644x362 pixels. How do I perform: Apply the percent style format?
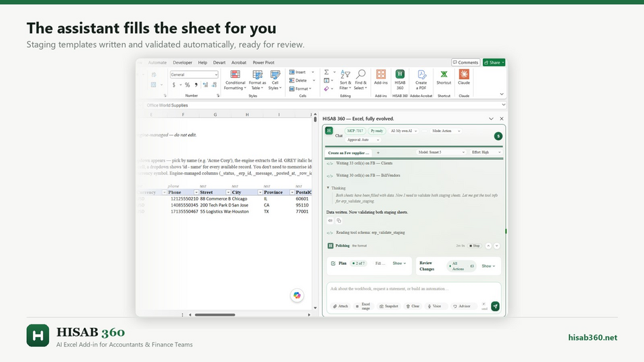click(187, 85)
